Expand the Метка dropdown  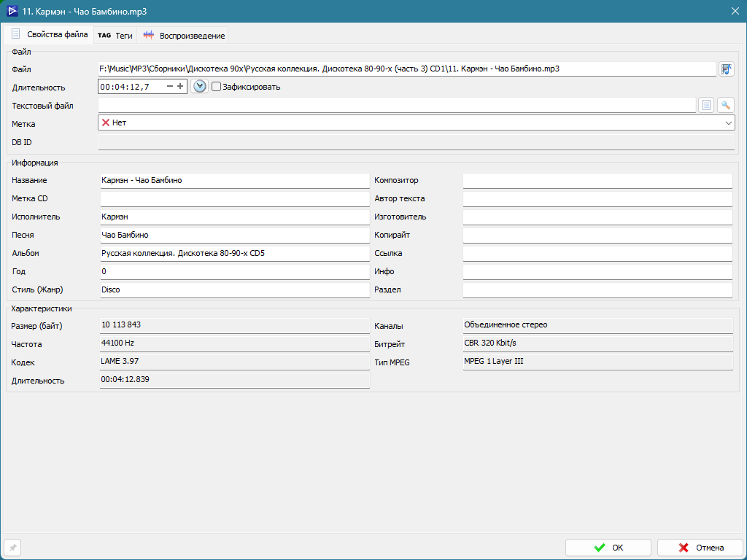[729, 122]
